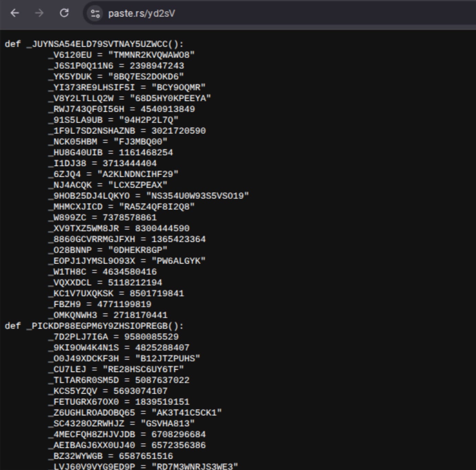This screenshot has height=470, width=476.
Task: Click the string "PW6ALGYK"
Action: tap(178, 261)
